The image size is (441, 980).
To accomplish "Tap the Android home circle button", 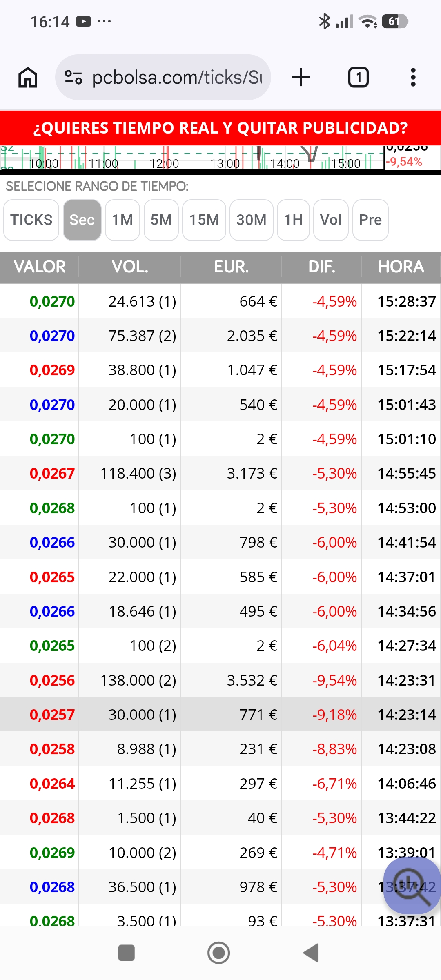I will point(219,953).
